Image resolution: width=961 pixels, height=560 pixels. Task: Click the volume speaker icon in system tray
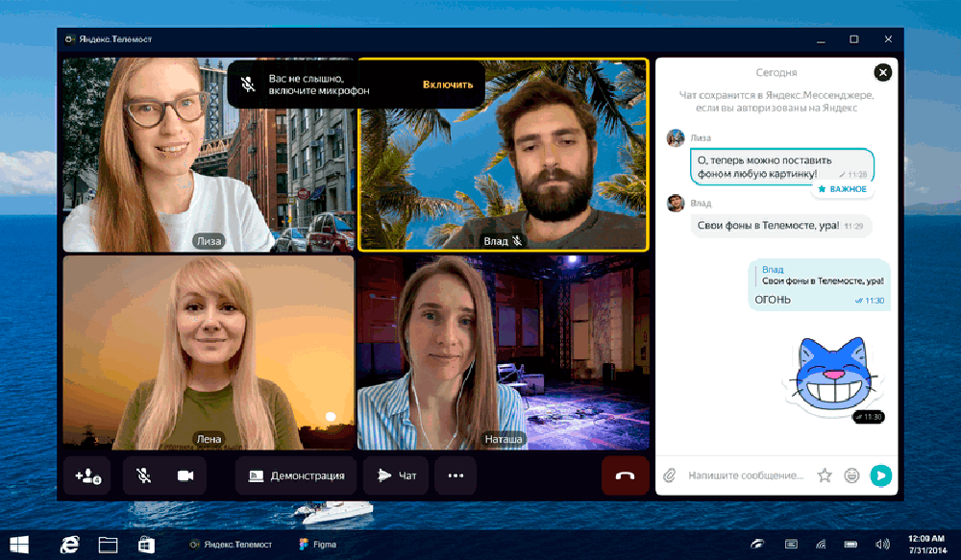click(882, 544)
